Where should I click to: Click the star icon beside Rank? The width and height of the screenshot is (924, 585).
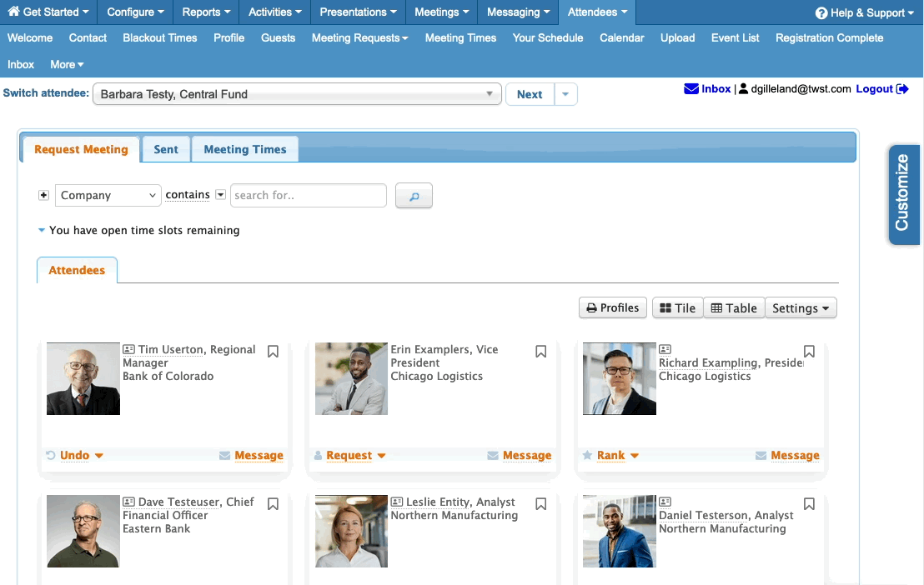[588, 455]
